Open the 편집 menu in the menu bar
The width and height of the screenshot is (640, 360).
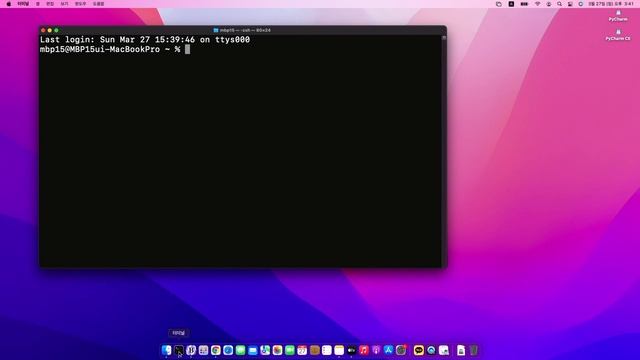coord(50,4)
